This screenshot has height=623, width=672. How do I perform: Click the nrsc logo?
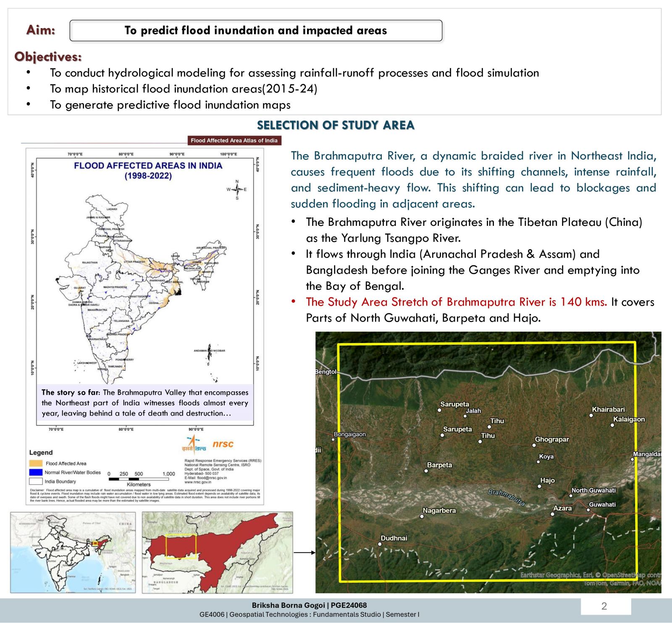coord(223,444)
